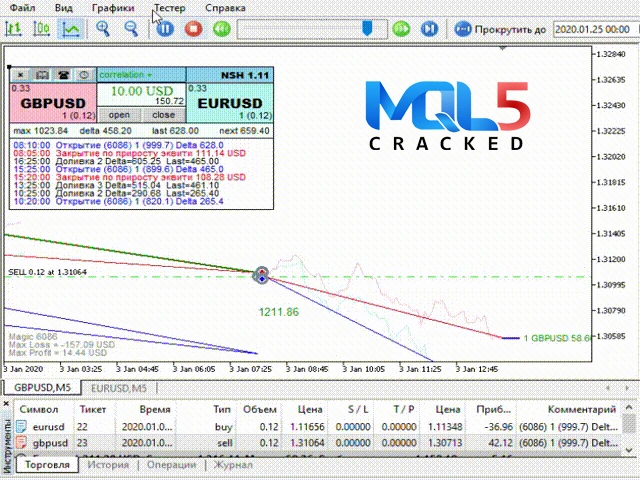Click the blue scroll-to-date icon

coord(463,29)
